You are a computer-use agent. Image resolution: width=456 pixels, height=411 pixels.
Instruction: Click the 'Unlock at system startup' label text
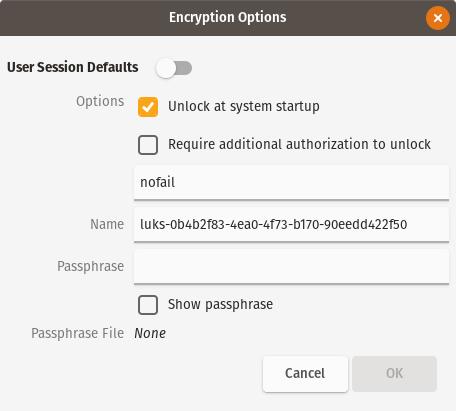(244, 107)
